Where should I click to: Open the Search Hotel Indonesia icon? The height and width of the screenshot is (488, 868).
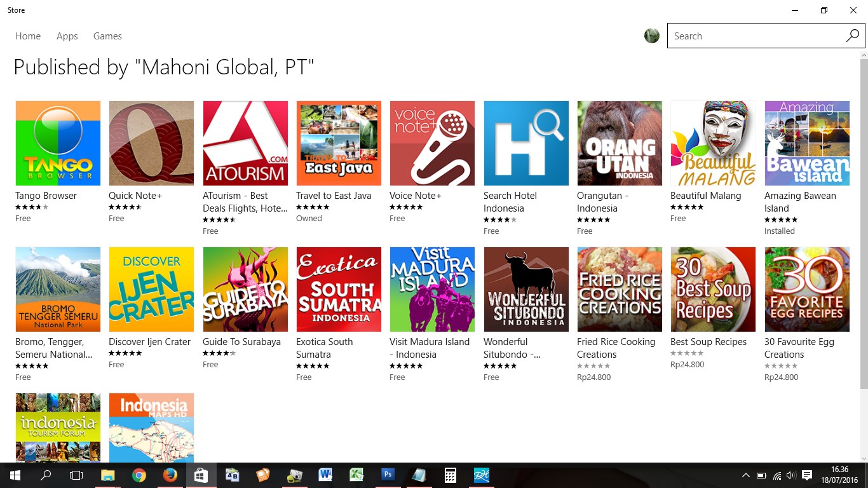[526, 143]
